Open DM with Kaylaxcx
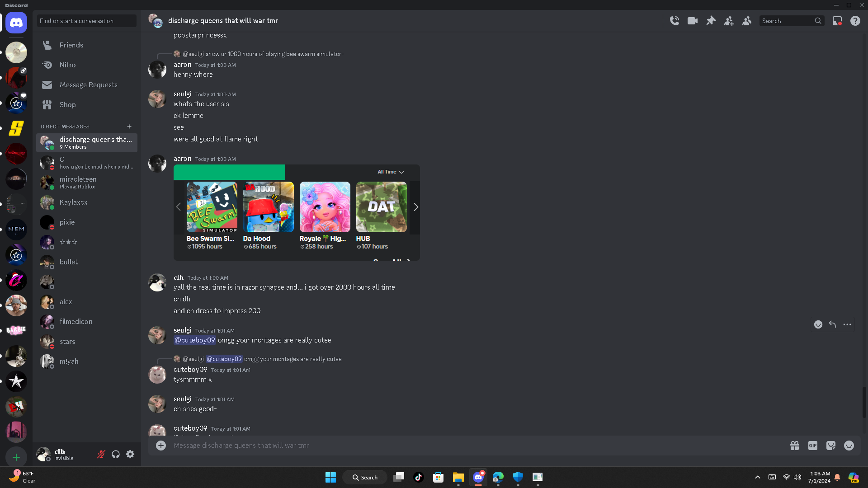Viewport: 868px width, 488px height. [87, 202]
